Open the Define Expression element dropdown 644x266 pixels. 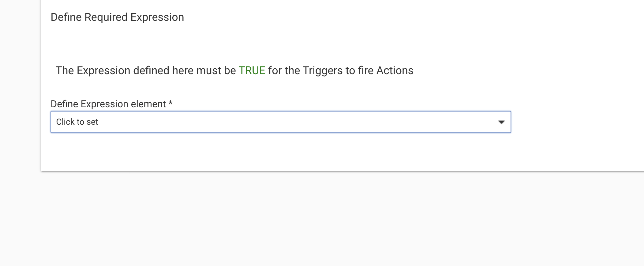pyautogui.click(x=280, y=122)
